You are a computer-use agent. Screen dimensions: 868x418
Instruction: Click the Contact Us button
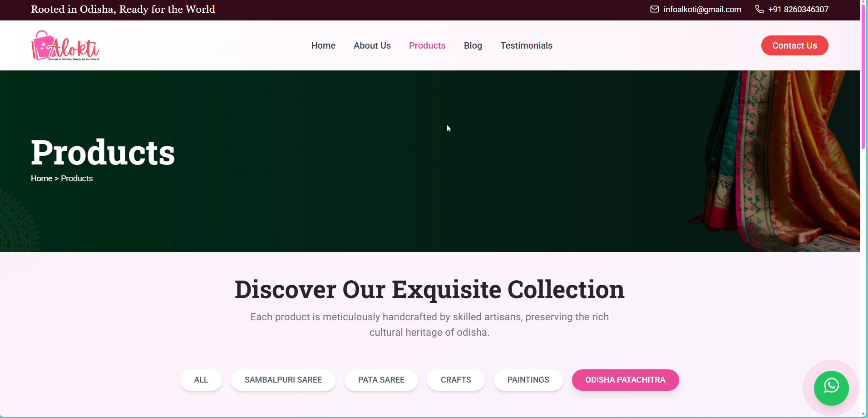(794, 45)
